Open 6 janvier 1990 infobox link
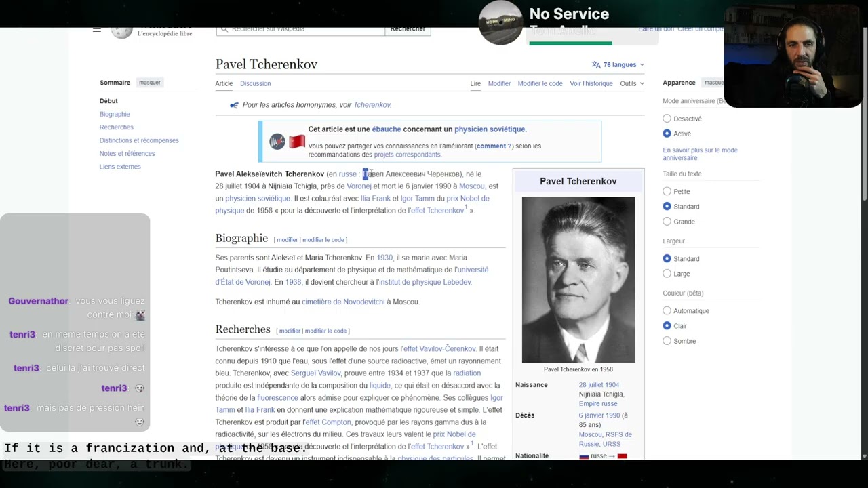 (x=599, y=415)
